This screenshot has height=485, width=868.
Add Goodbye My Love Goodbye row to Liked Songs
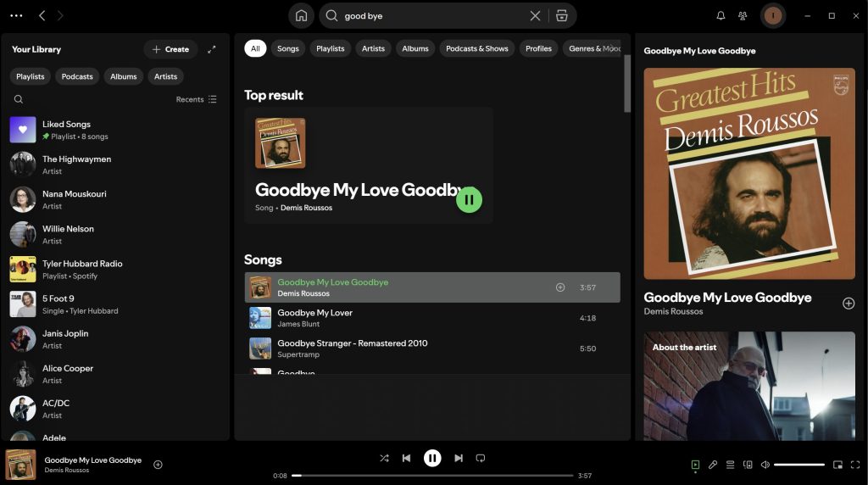click(x=560, y=287)
